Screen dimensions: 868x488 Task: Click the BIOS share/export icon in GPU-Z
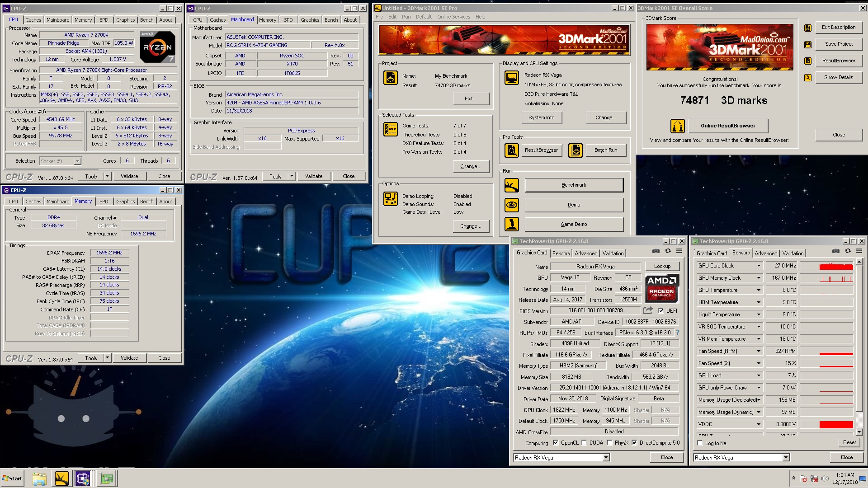(648, 310)
